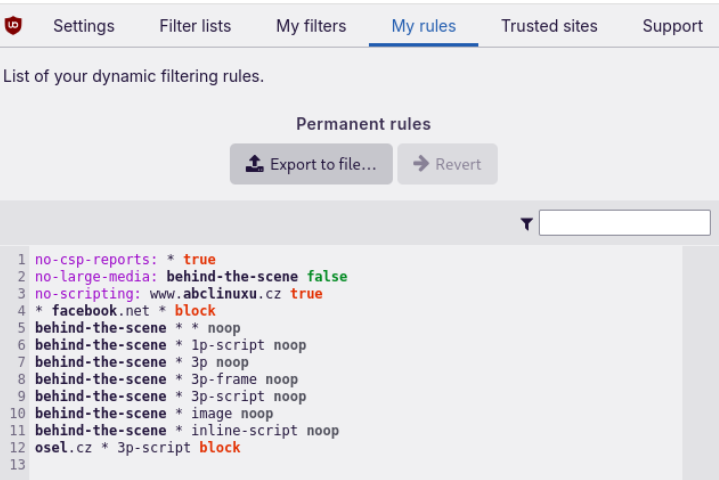This screenshot has height=480, width=719.
Task: Click rule 'osel.cz * 3p-script block'
Action: (x=138, y=447)
